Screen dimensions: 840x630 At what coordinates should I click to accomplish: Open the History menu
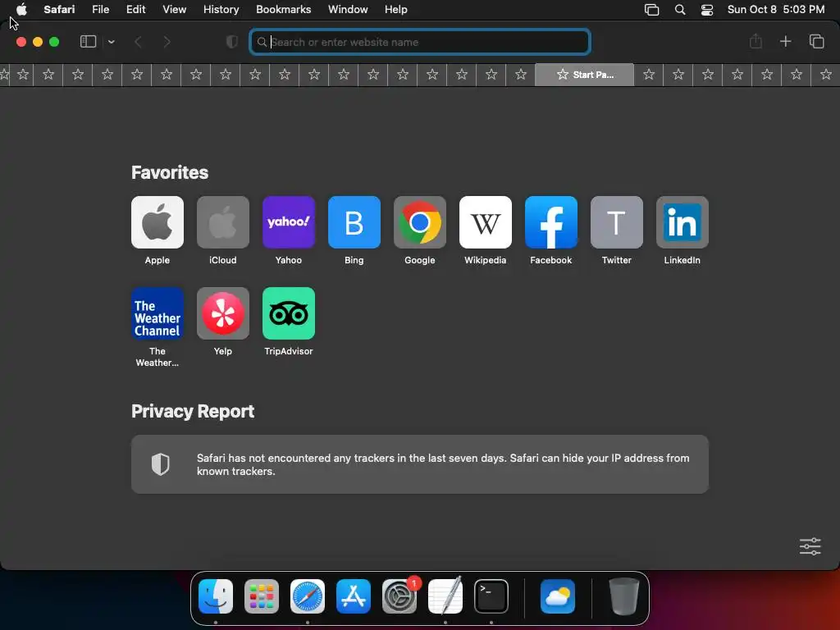tap(221, 10)
